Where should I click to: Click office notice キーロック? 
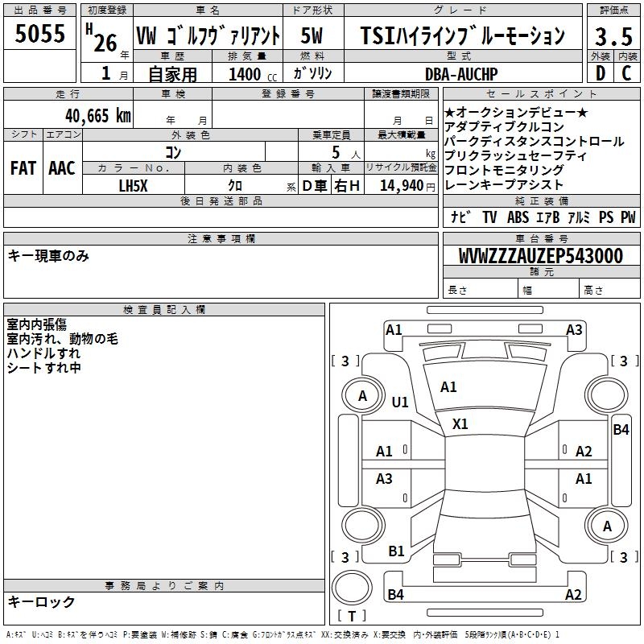pos(41,601)
